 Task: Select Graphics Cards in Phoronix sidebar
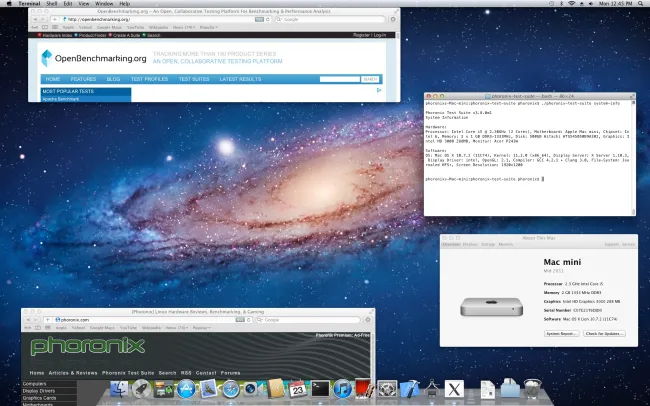[39, 398]
